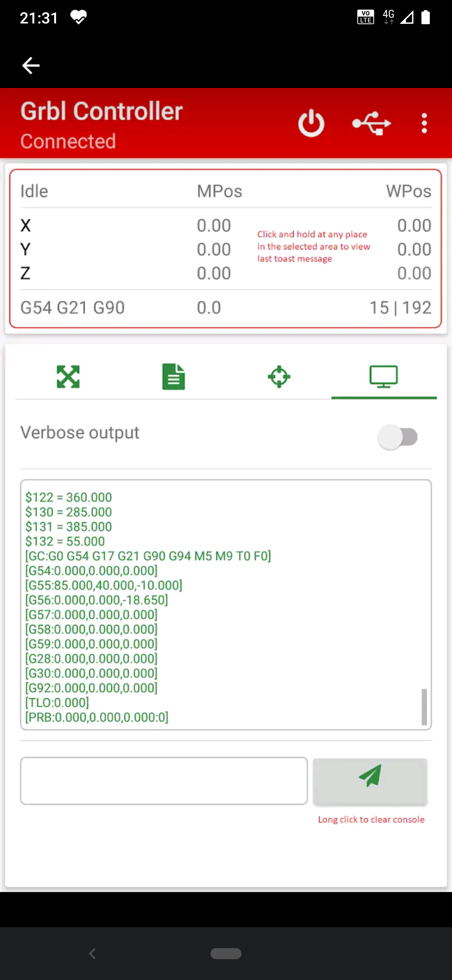Tap the '$122 = 360.000' console line

[x=69, y=497]
